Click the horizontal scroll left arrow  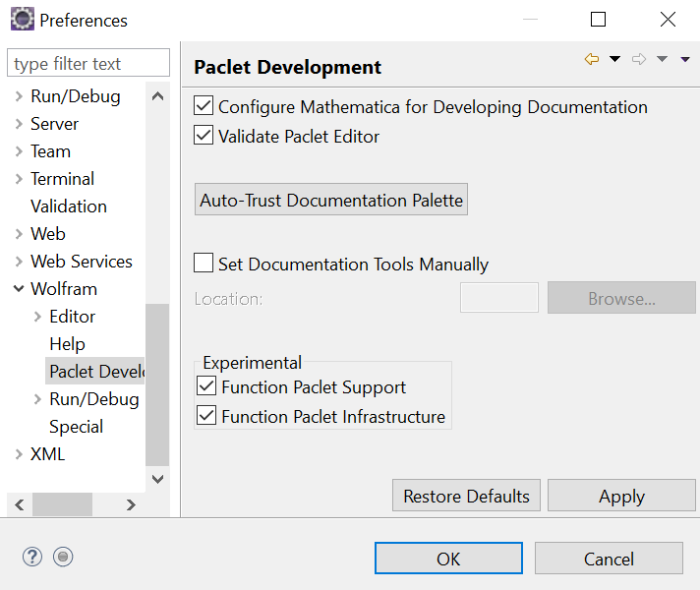click(20, 504)
